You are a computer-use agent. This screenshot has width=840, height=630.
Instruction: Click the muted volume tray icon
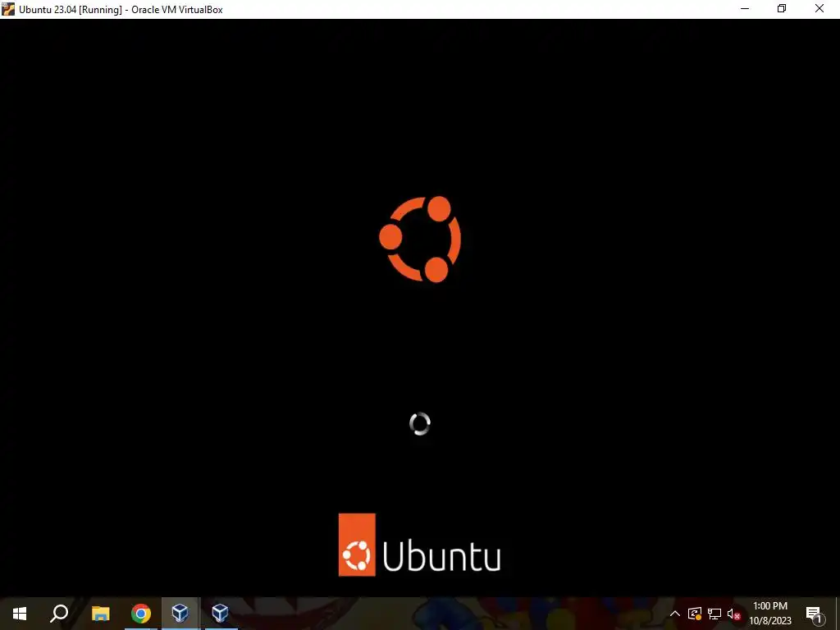[733, 614]
